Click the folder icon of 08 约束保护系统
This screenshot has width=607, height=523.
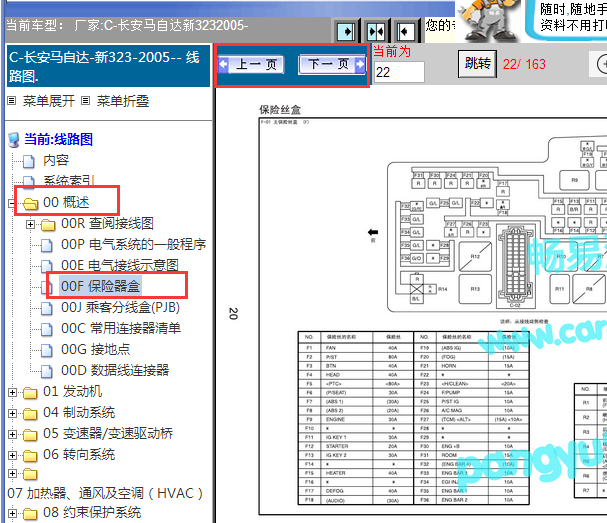[30, 514]
